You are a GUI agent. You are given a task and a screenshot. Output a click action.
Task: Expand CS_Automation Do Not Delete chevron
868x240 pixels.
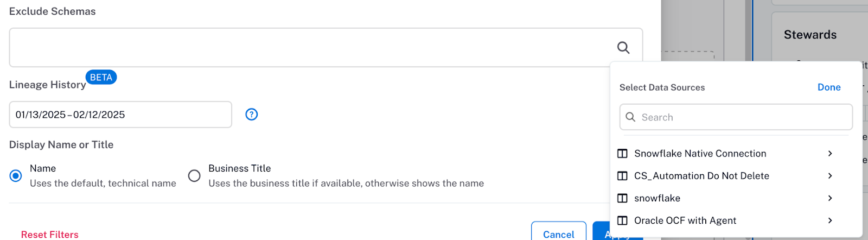click(x=830, y=176)
